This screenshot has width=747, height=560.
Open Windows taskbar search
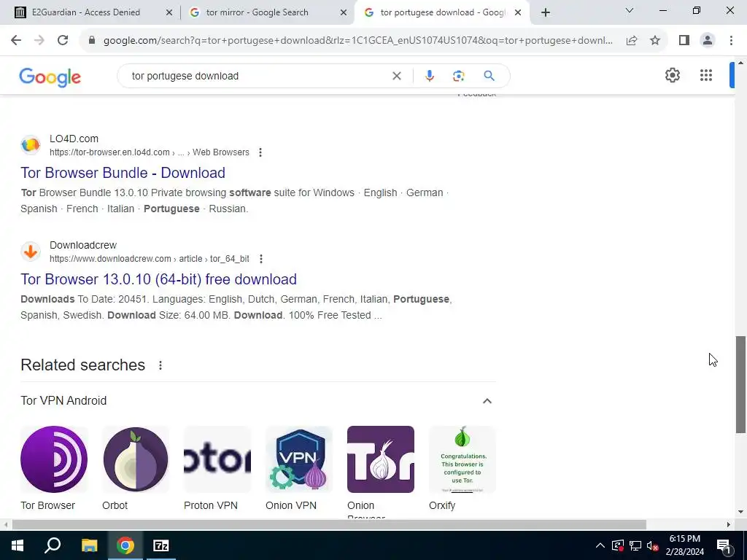pos(53,545)
